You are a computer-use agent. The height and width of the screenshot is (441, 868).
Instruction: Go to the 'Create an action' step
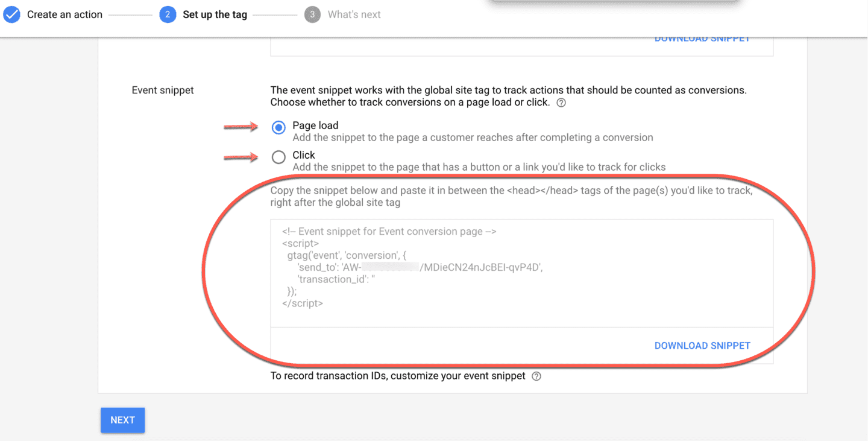(64, 14)
